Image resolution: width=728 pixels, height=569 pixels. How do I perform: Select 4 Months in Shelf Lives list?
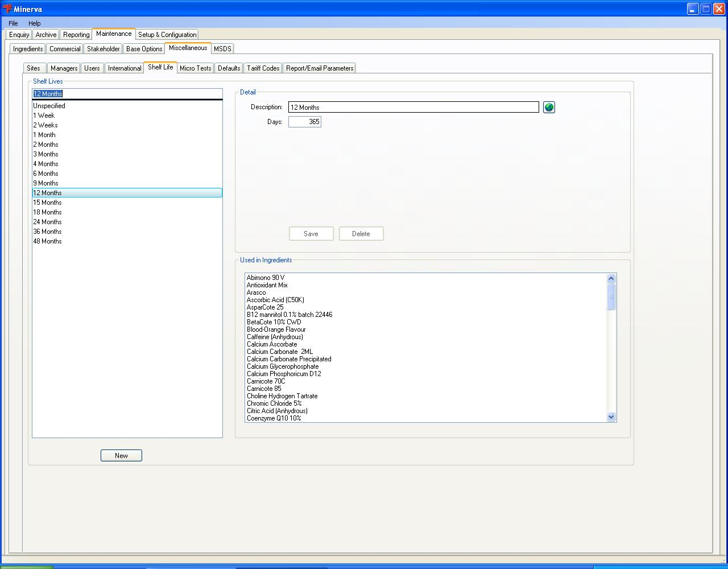[x=127, y=164]
